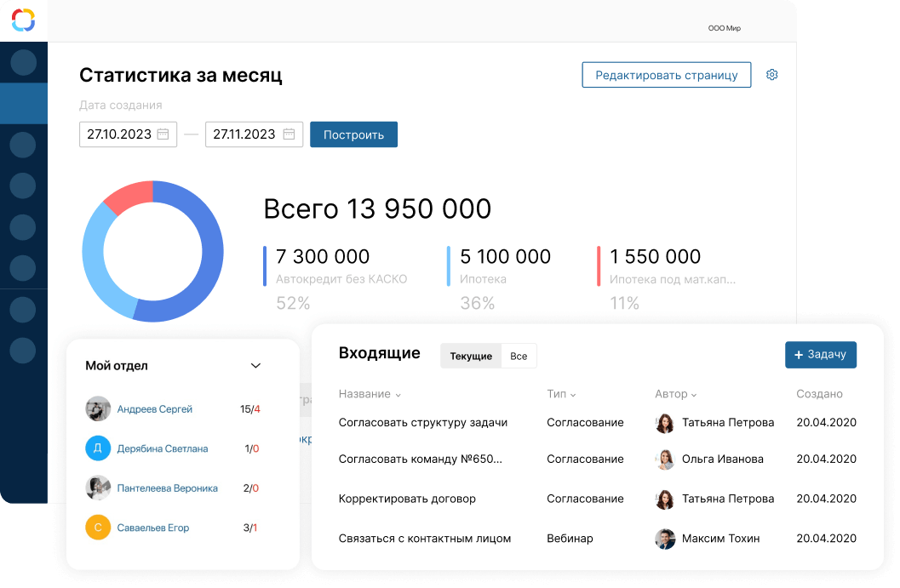Select the highlighted sidebar menu item

coord(23,104)
